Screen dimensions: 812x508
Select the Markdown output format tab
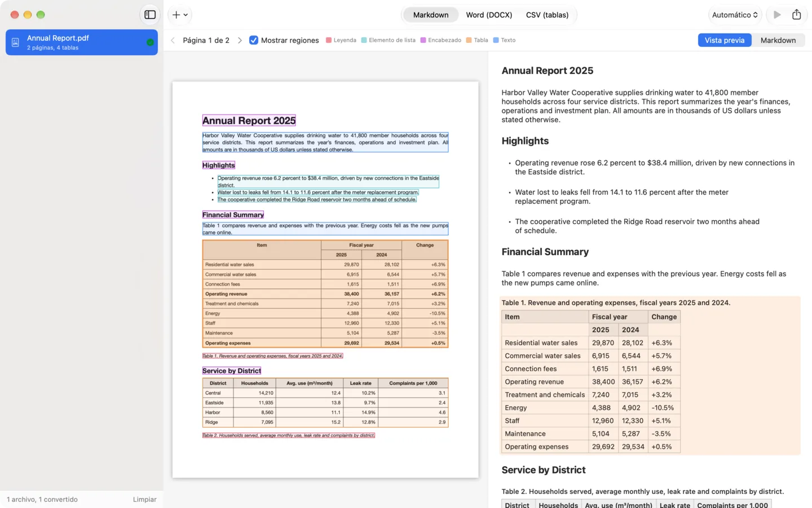(x=431, y=15)
